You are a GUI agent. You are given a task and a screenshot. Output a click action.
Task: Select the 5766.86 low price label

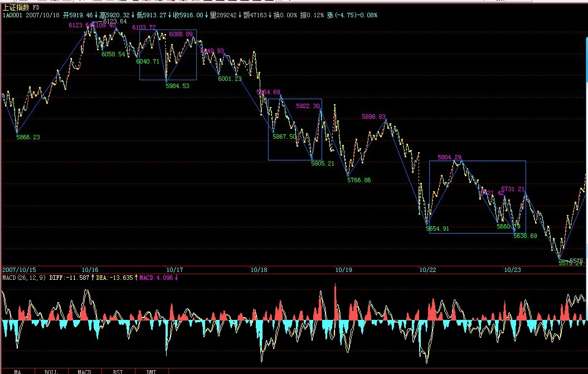tap(359, 181)
